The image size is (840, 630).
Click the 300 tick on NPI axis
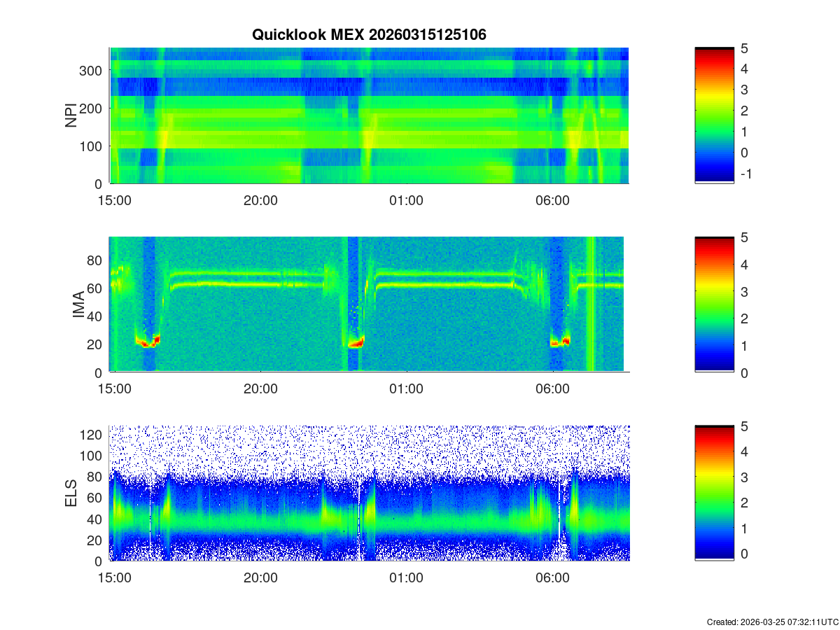[x=94, y=71]
